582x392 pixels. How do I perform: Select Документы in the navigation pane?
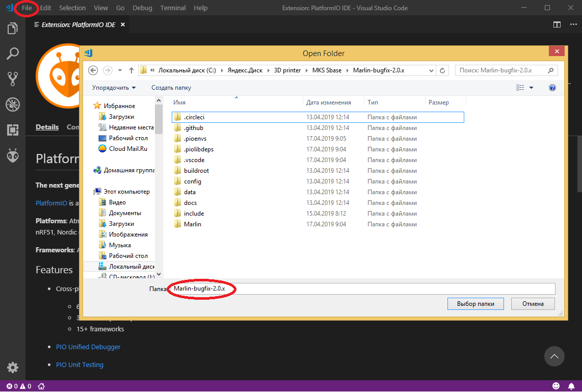[125, 213]
